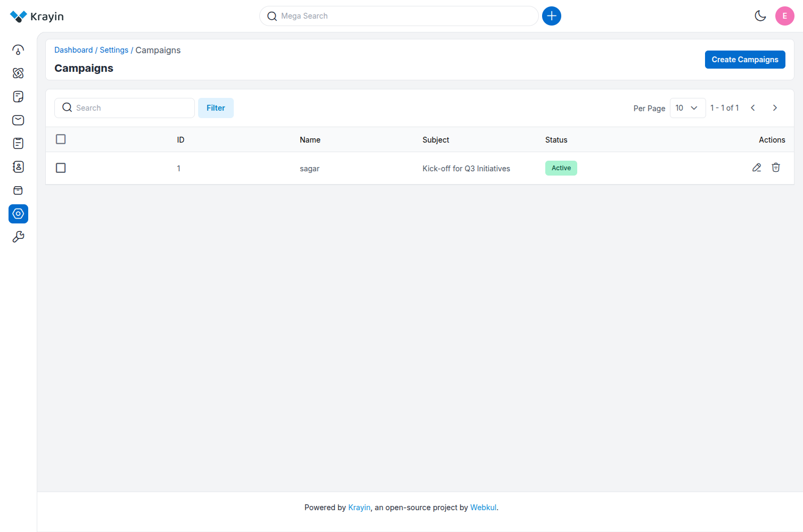The image size is (803, 532).
Task: Toggle dark mode with the moon icon
Action: click(x=760, y=16)
